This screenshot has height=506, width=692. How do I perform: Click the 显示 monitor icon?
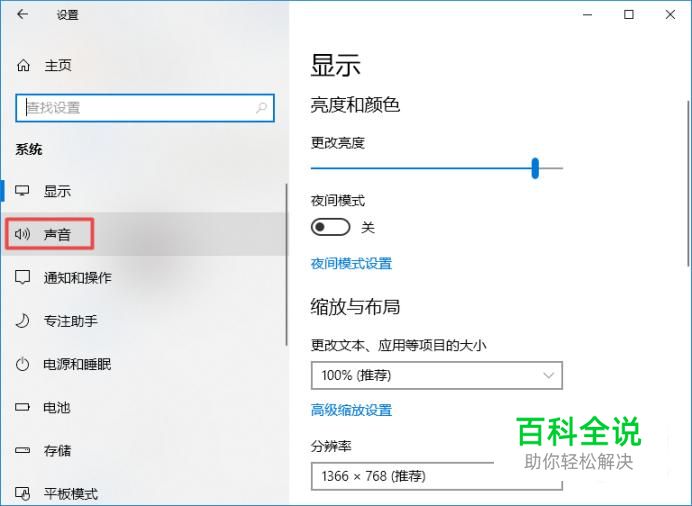[22, 191]
